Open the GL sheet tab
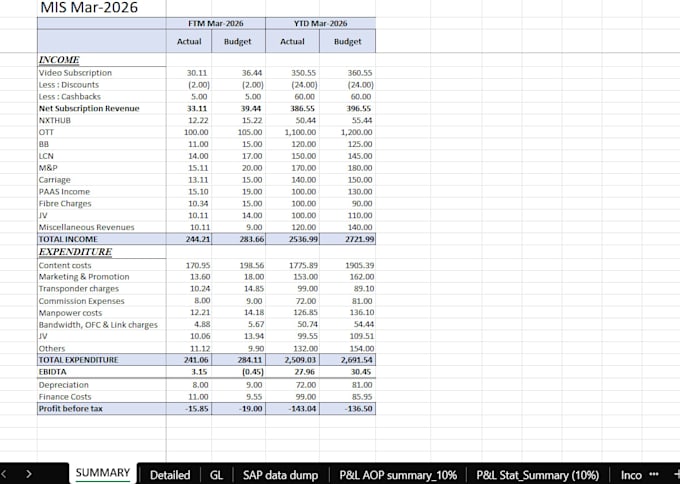This screenshot has height=484, width=680. coord(216,475)
